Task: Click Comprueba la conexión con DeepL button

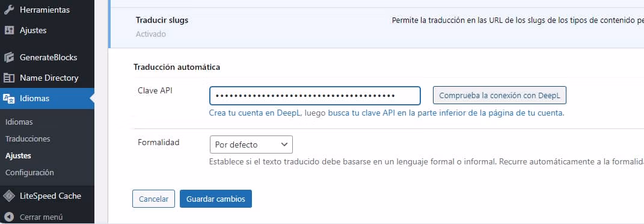Action: coord(500,95)
